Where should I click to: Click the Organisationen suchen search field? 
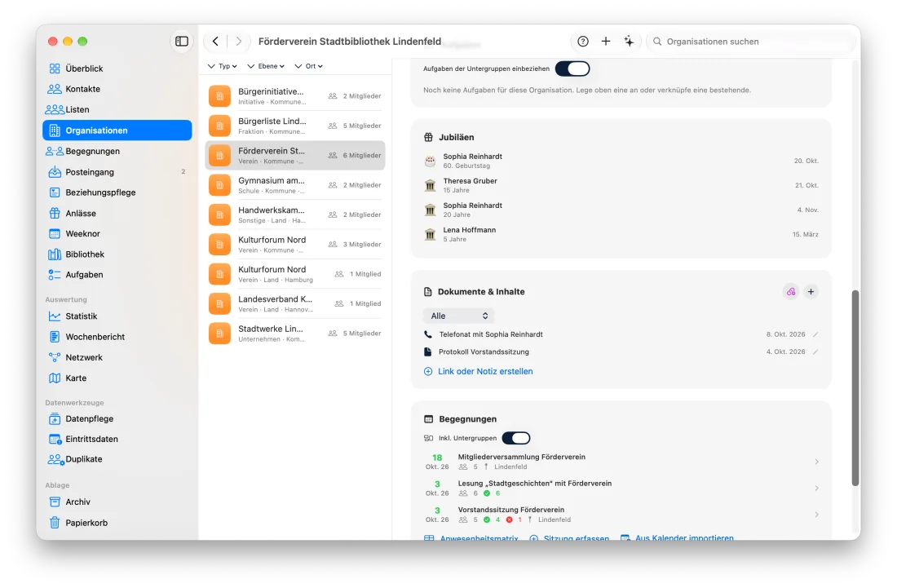pos(749,41)
